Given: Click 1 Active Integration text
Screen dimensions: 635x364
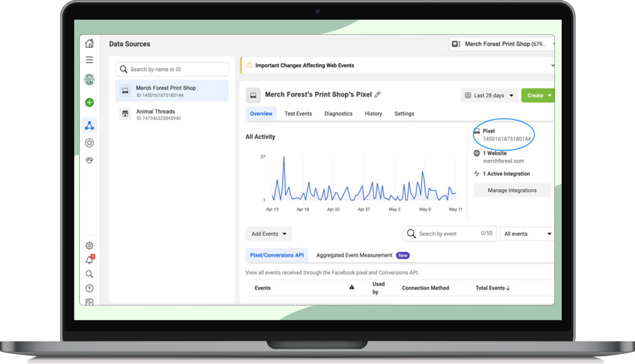Looking at the screenshot, I should point(506,174).
